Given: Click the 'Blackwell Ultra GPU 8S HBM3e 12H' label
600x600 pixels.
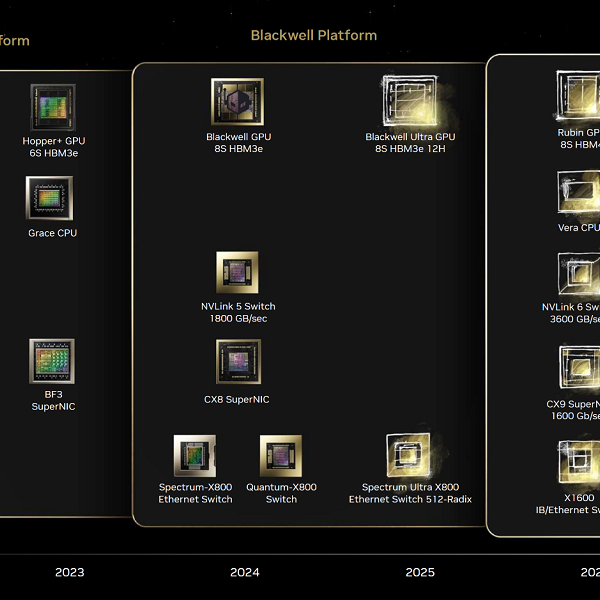Looking at the screenshot, I should coord(410,143).
